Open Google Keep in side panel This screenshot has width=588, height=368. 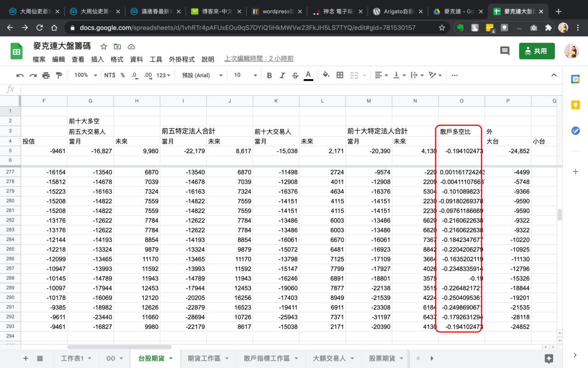point(575,105)
